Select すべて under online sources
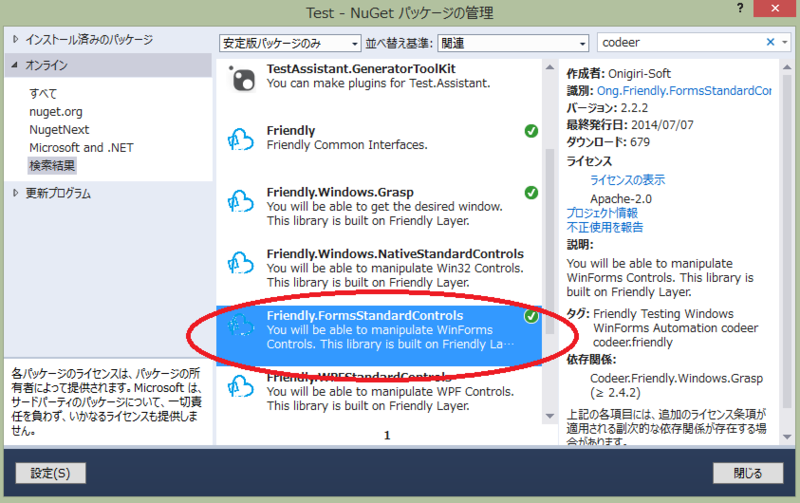The width and height of the screenshot is (800, 503). pos(43,93)
